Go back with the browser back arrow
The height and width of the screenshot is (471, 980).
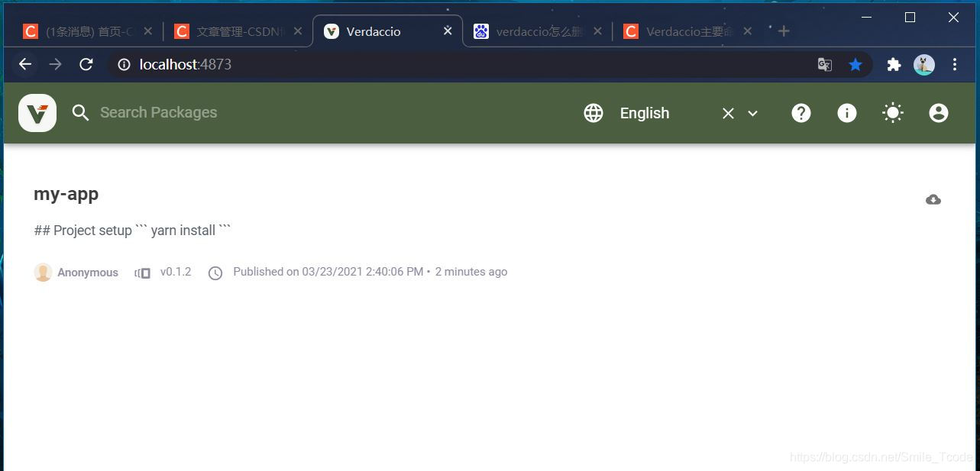point(25,65)
